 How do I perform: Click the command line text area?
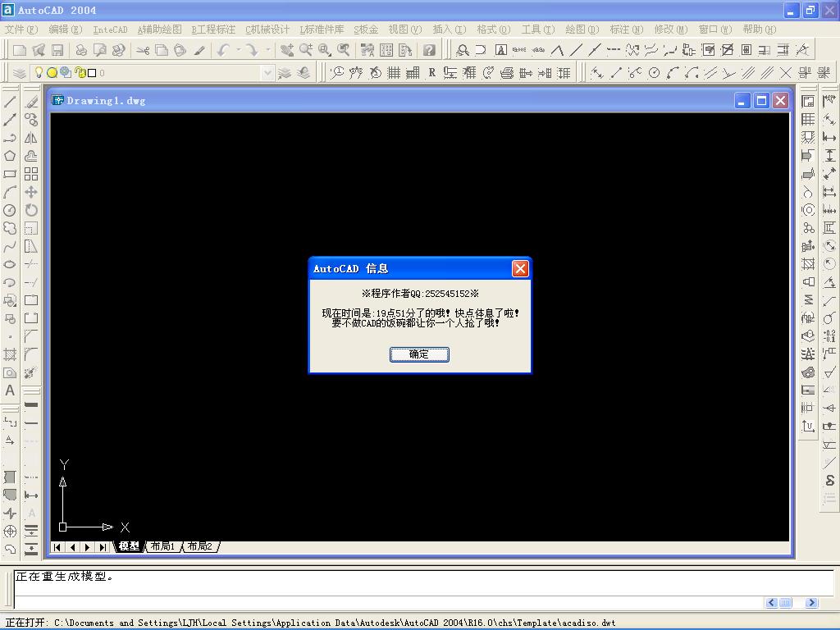point(423,582)
